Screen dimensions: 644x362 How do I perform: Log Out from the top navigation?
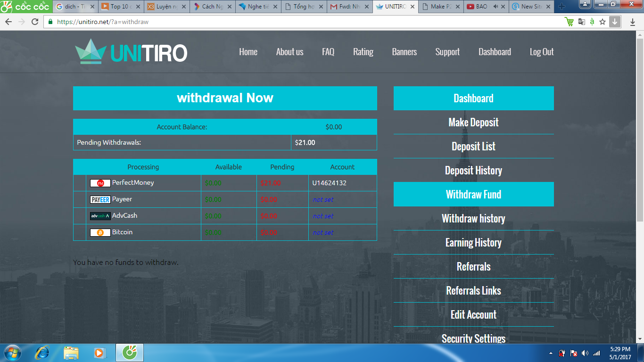tap(542, 52)
